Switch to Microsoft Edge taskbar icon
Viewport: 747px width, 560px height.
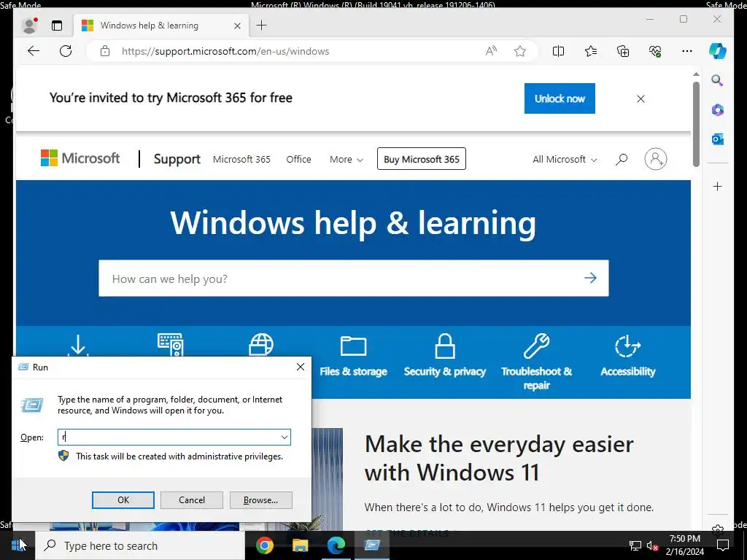[x=336, y=545]
